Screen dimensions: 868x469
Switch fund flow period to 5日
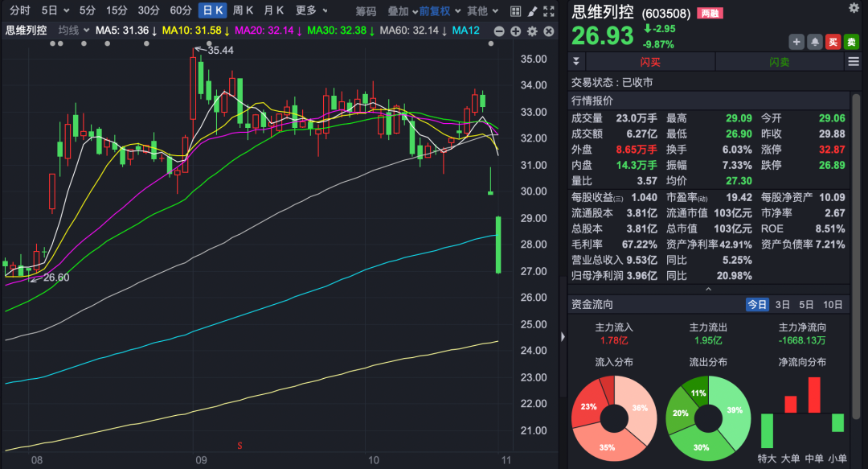click(806, 304)
